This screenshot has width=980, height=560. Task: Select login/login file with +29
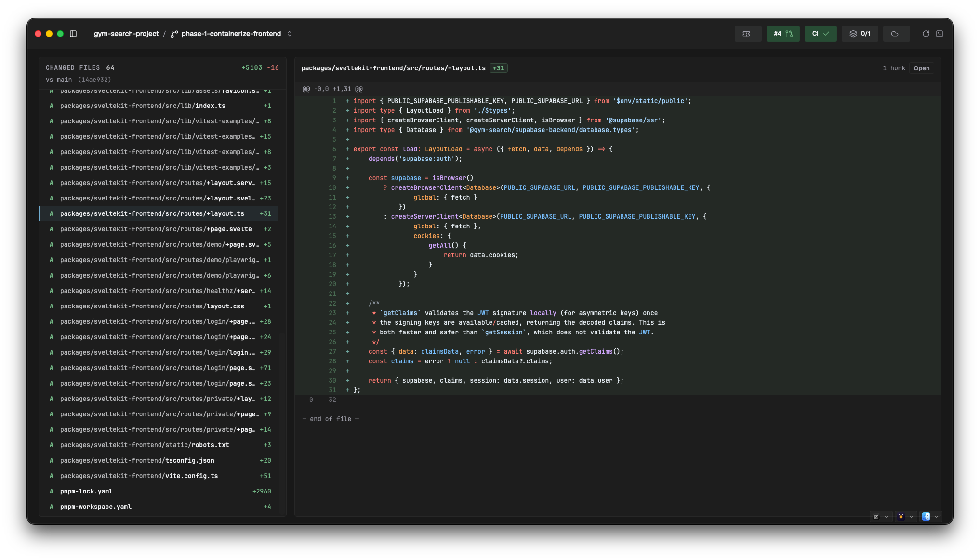pos(159,352)
